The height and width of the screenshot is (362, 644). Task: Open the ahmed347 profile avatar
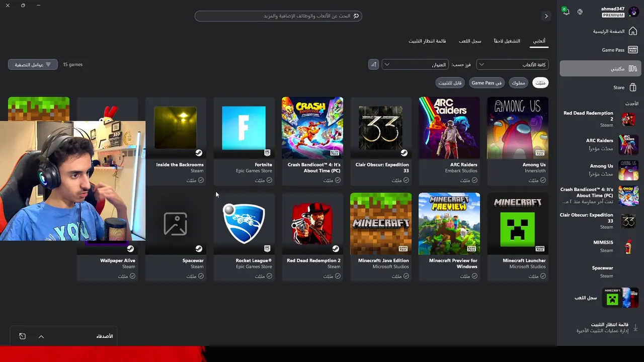(x=633, y=12)
